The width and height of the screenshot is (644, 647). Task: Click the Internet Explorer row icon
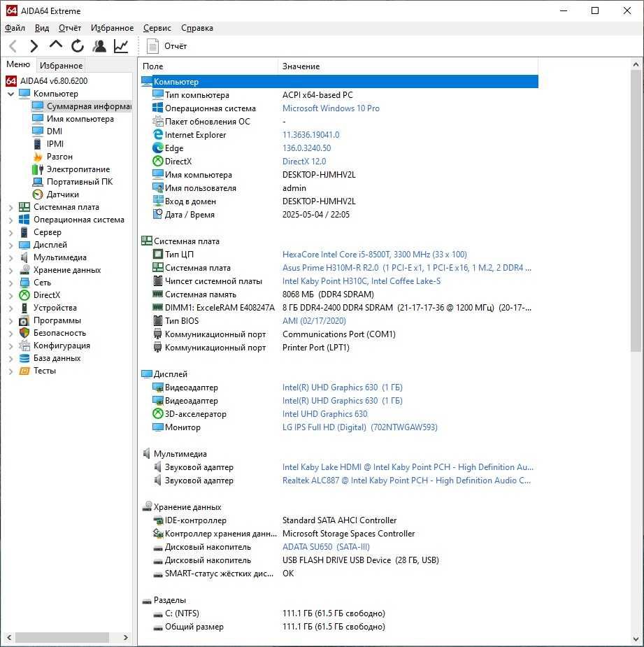pos(157,134)
